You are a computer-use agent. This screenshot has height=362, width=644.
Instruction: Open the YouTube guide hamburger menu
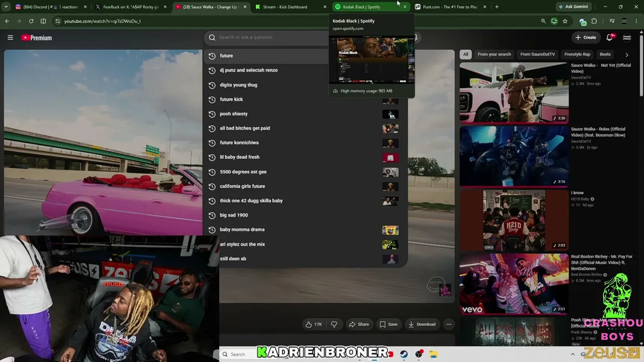click(10, 38)
